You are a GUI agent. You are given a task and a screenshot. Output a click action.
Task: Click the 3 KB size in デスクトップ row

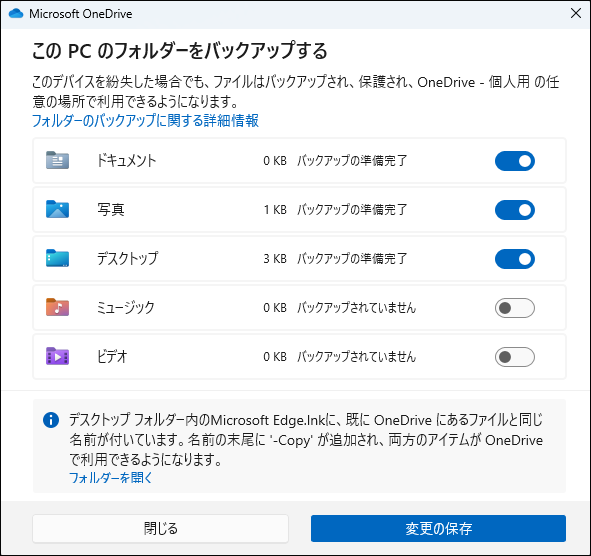tap(275, 259)
